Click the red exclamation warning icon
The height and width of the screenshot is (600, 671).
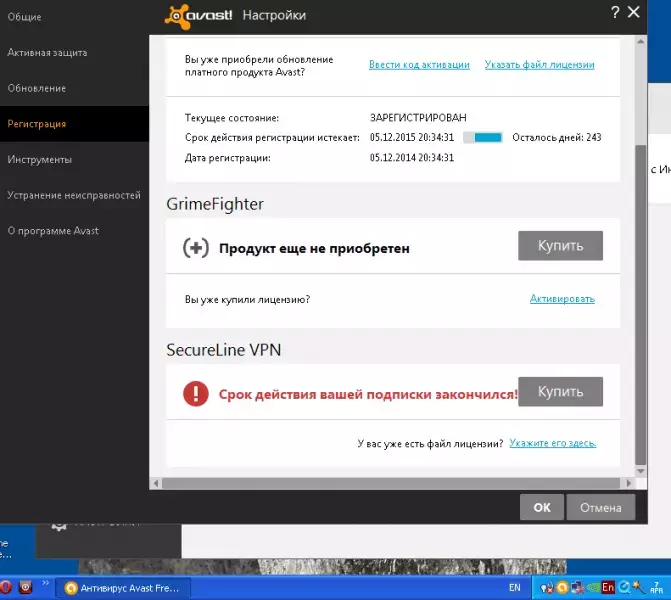click(x=196, y=394)
